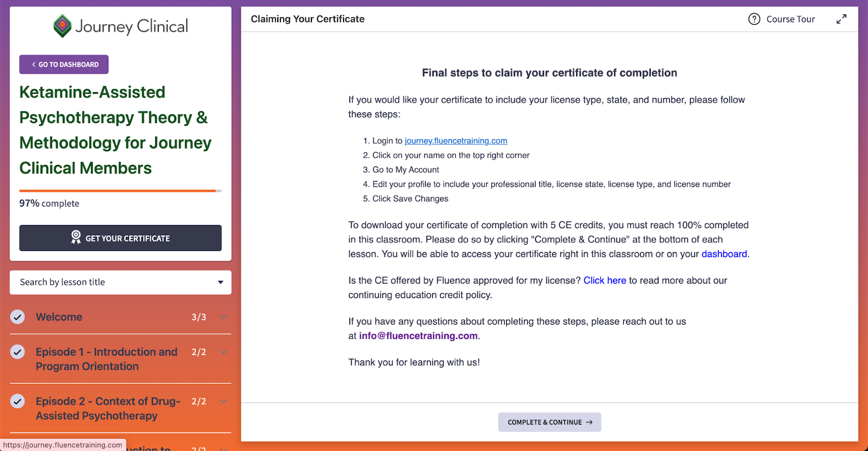The image size is (868, 451).
Task: Select Episode 2 Context of Drug-Assisted Psychotherapy
Action: (107, 409)
